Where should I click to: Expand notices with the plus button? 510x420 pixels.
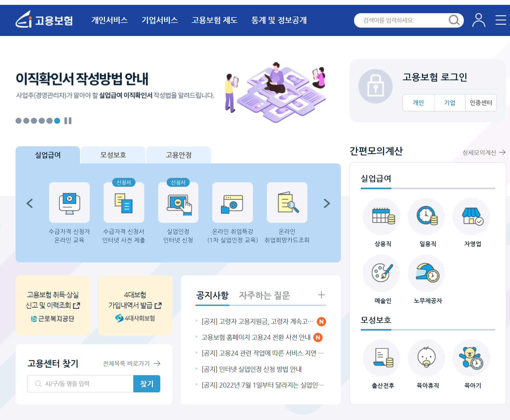[x=321, y=295]
